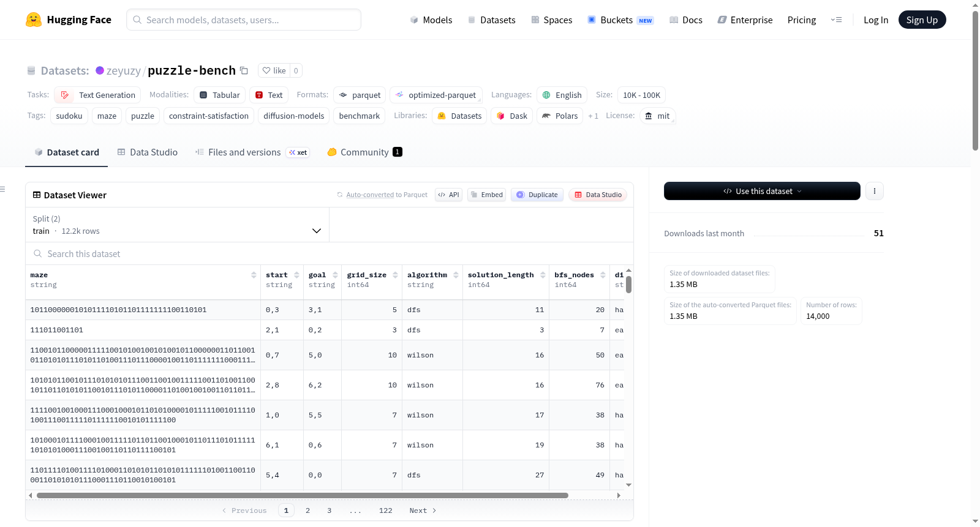Switch to the Data Studio tab
The width and height of the screenshot is (980, 527).
pos(148,152)
